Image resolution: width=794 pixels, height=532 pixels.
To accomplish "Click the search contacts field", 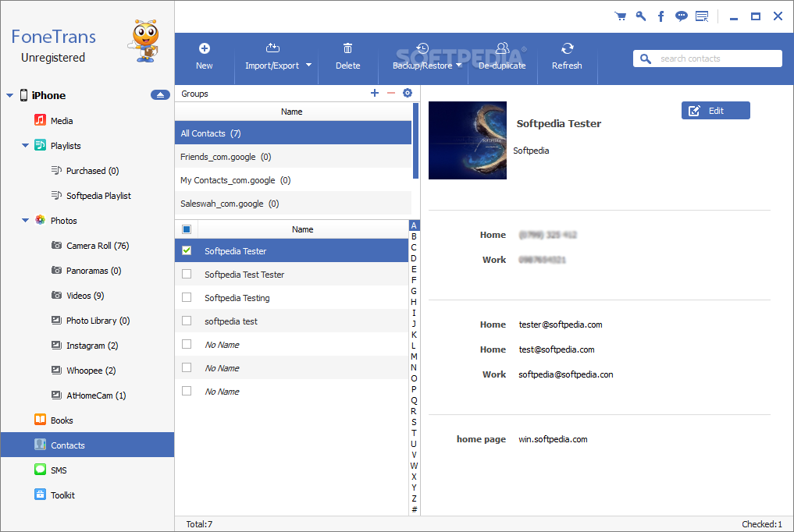I will coord(707,59).
